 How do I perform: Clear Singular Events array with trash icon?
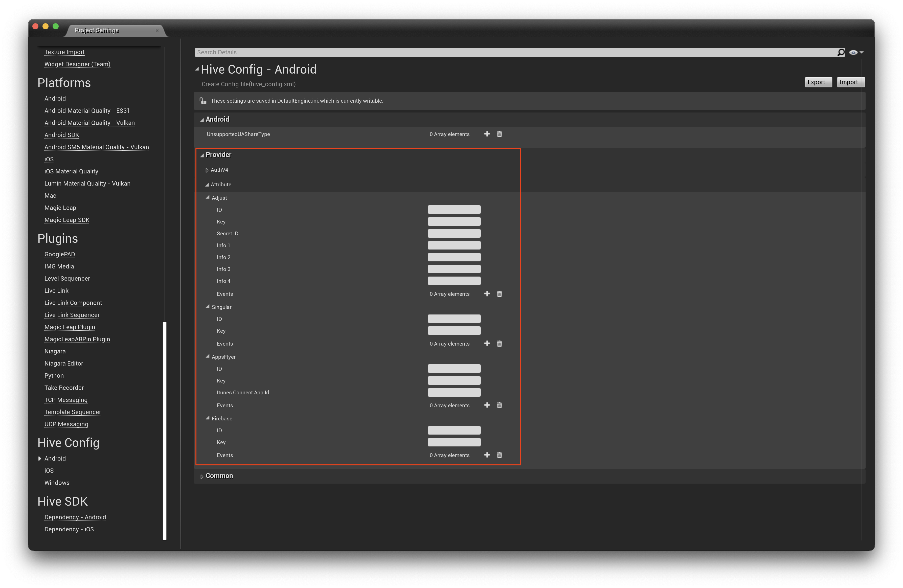pos(499,343)
